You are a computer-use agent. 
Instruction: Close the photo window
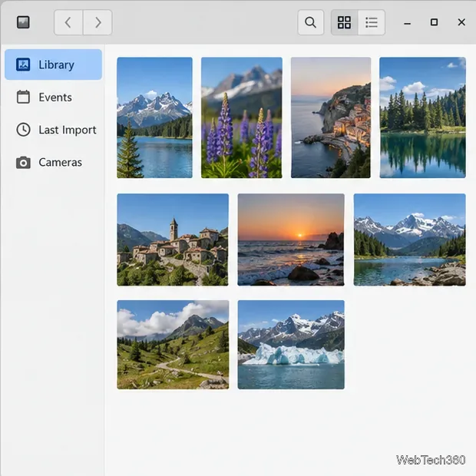pyautogui.click(x=461, y=22)
